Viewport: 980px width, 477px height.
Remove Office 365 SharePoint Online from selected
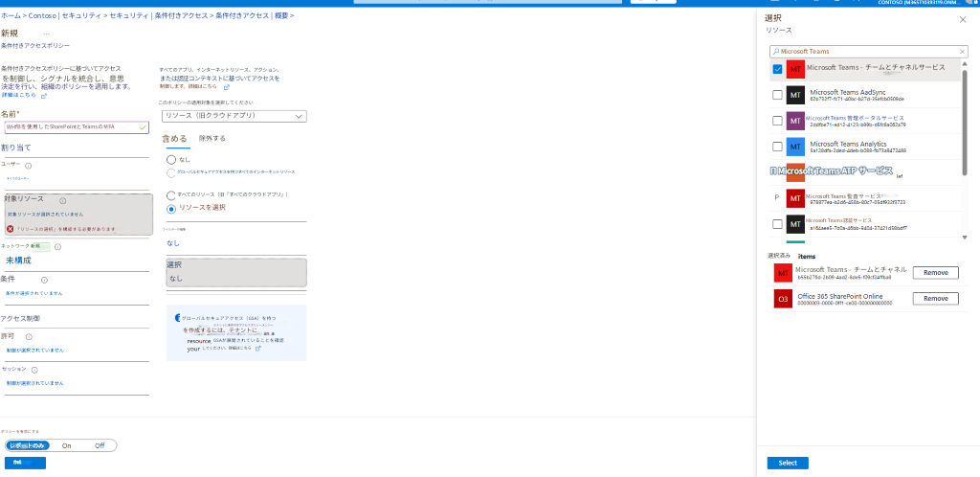tap(936, 299)
